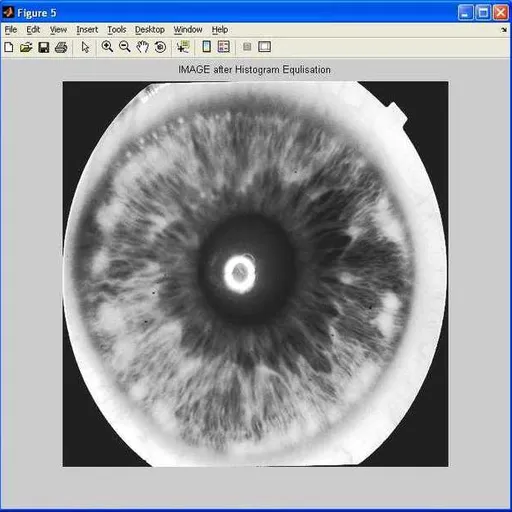Screen dimensions: 512x512
Task: Open the Insert menu
Action: coord(87,30)
